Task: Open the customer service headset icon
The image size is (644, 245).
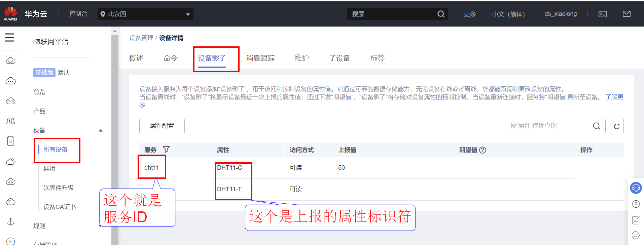Action: (x=636, y=188)
